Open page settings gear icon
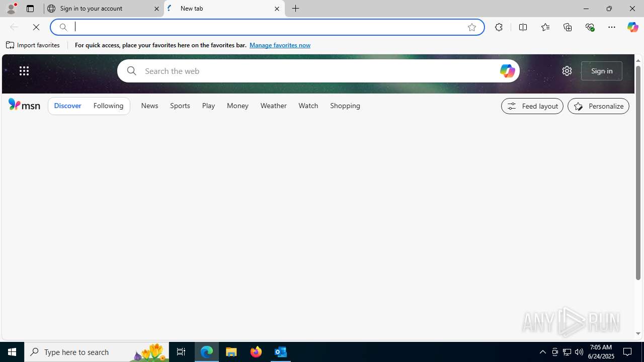This screenshot has height=362, width=644. 567,71
